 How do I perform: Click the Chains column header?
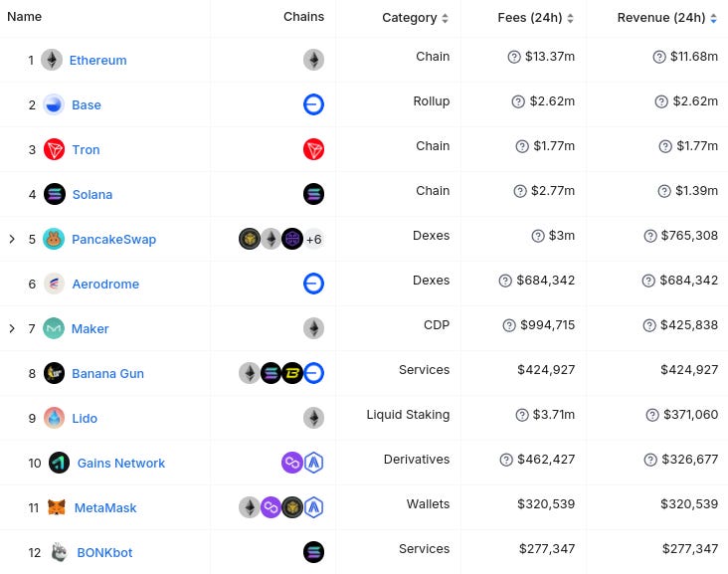[x=303, y=17]
